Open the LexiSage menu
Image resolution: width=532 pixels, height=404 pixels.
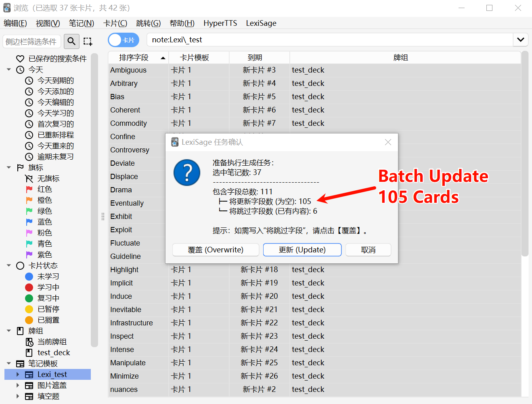[x=261, y=23]
